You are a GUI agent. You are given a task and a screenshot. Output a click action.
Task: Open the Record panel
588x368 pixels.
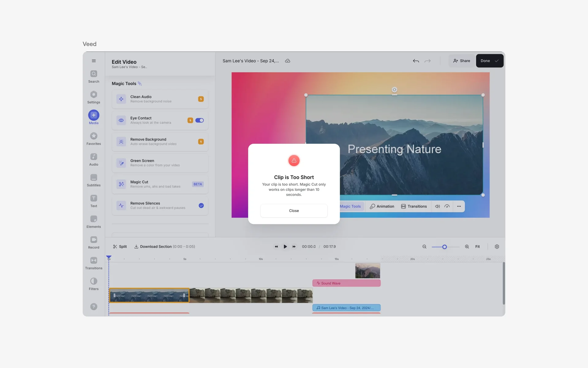click(93, 242)
